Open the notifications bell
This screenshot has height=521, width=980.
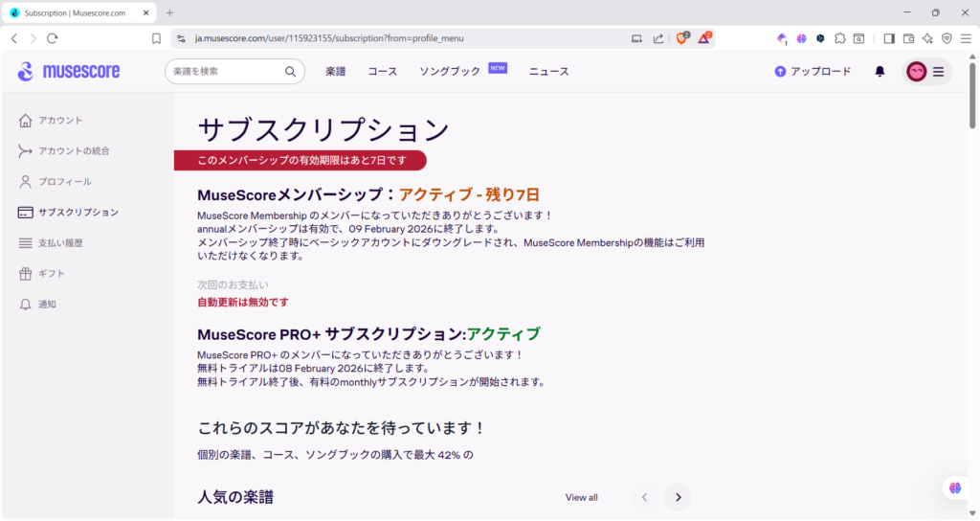pos(880,72)
